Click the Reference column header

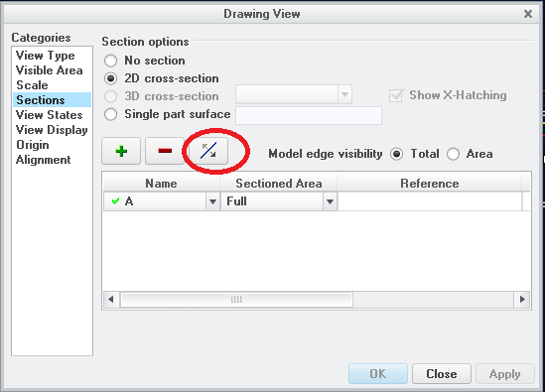point(430,184)
